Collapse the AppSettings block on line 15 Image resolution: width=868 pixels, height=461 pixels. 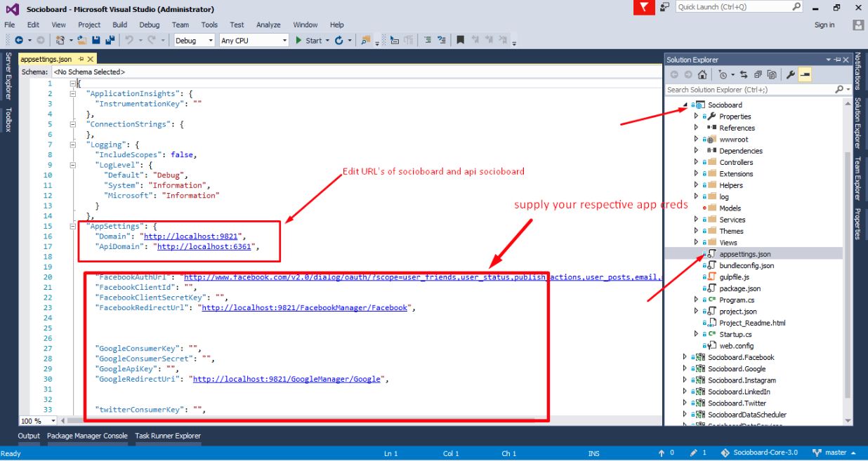(x=73, y=226)
